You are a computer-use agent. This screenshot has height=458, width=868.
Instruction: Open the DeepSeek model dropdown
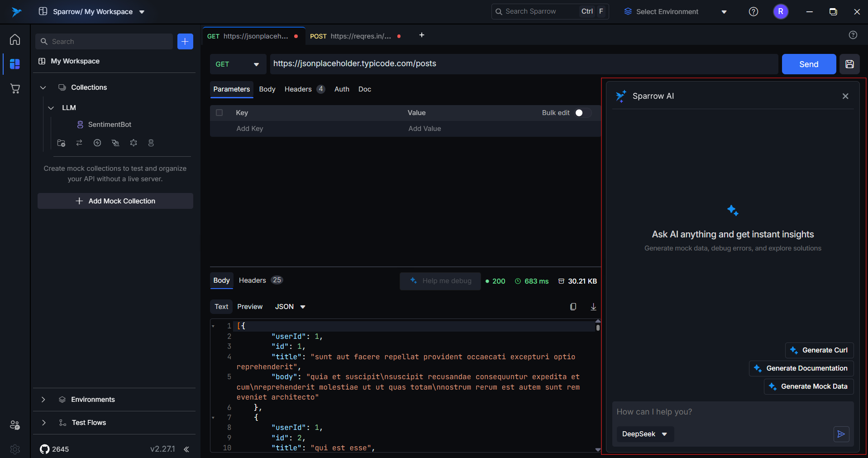645,434
